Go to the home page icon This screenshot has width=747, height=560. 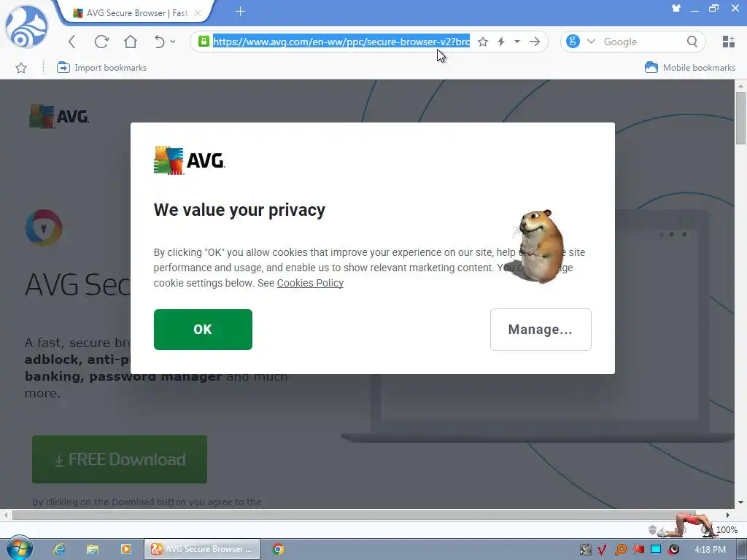click(x=130, y=42)
